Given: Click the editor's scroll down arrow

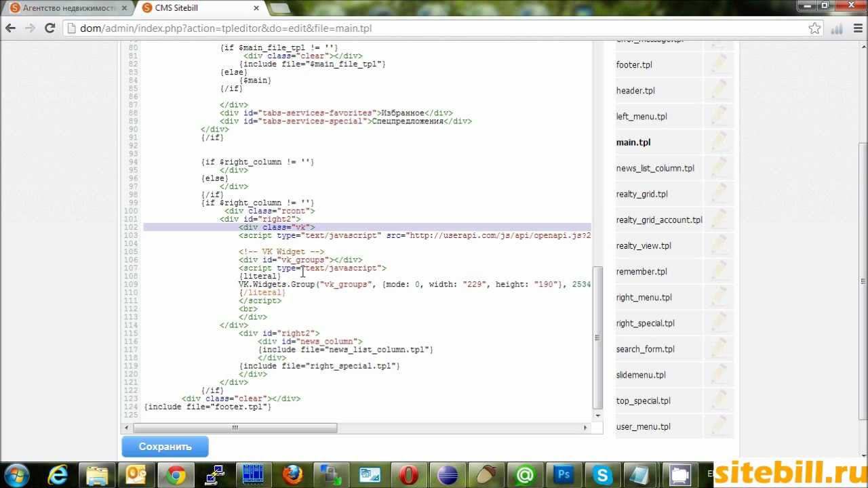Looking at the screenshot, I should [597, 415].
